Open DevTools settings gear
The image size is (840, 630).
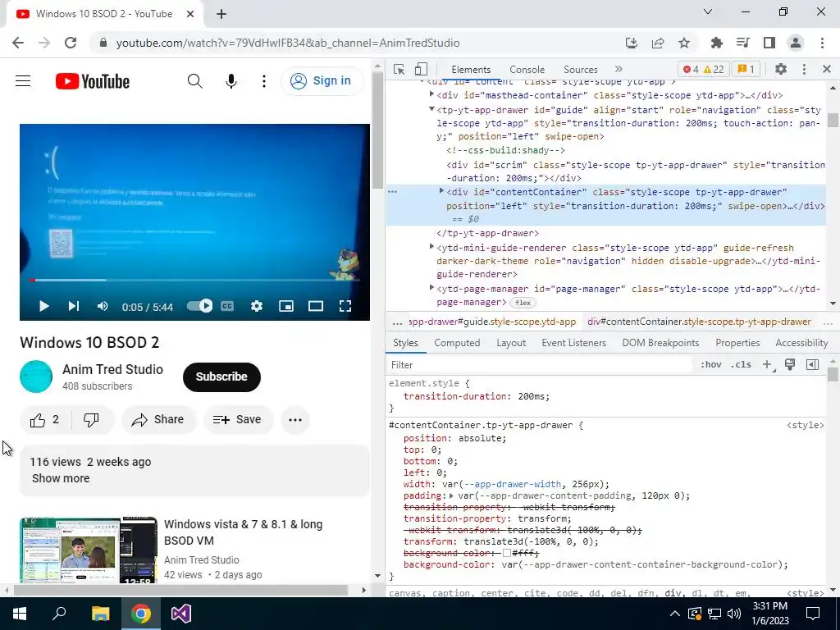point(781,69)
